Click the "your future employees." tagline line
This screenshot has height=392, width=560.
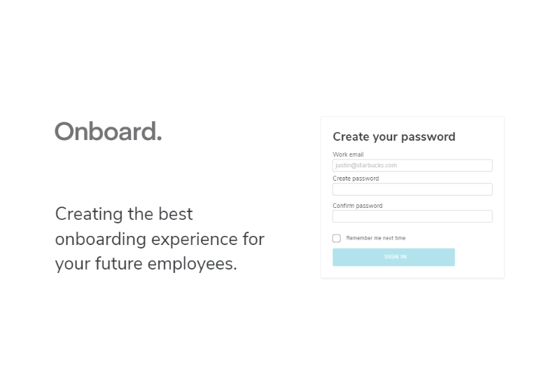point(146,265)
